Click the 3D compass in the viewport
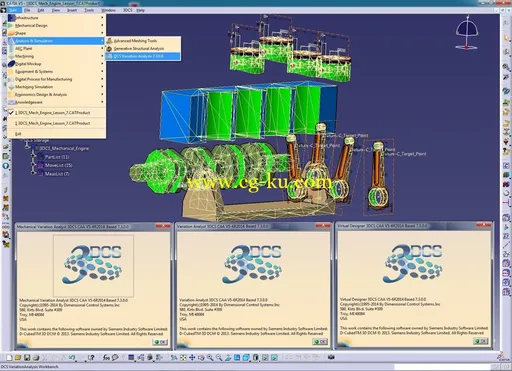512x371 pixels. 467,32
